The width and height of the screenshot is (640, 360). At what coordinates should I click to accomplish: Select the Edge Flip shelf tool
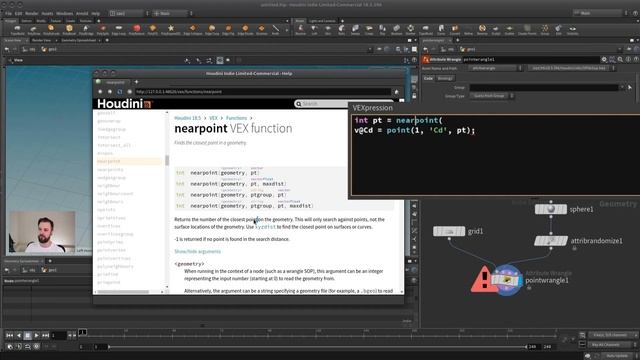coord(228,29)
